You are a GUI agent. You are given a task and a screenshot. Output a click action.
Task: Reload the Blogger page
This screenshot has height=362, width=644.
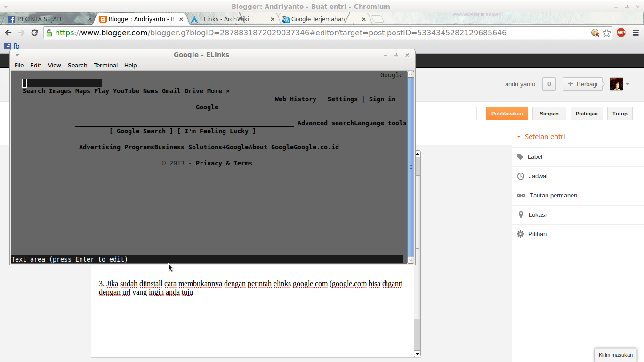point(34,33)
